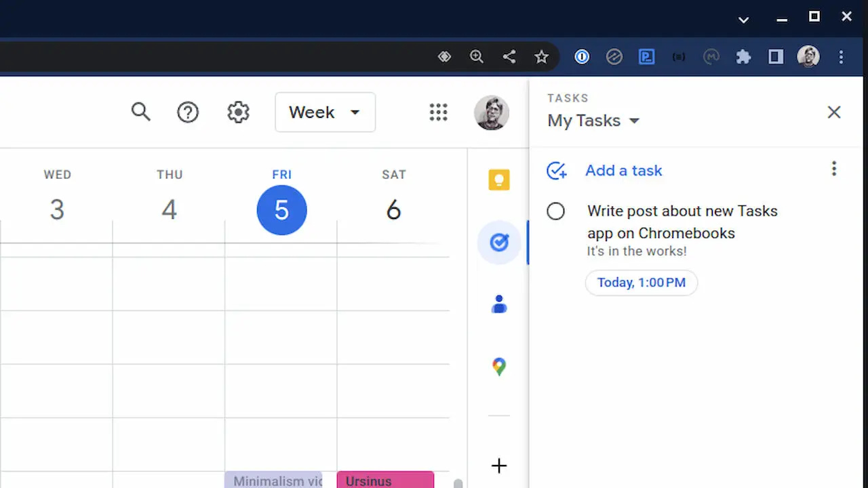Toggle the Chrome side panel
868x488 pixels.
click(x=776, y=57)
